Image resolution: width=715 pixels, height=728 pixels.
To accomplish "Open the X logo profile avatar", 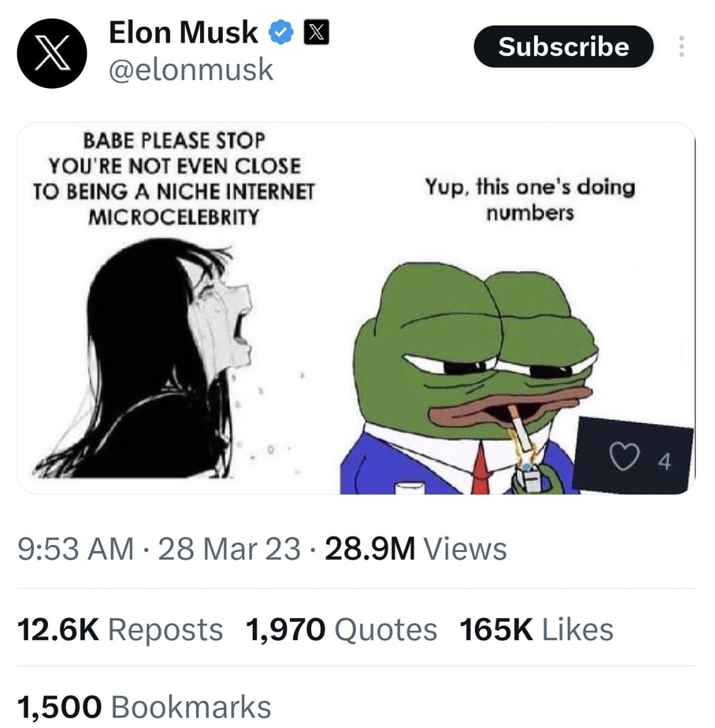I will 52,53.
